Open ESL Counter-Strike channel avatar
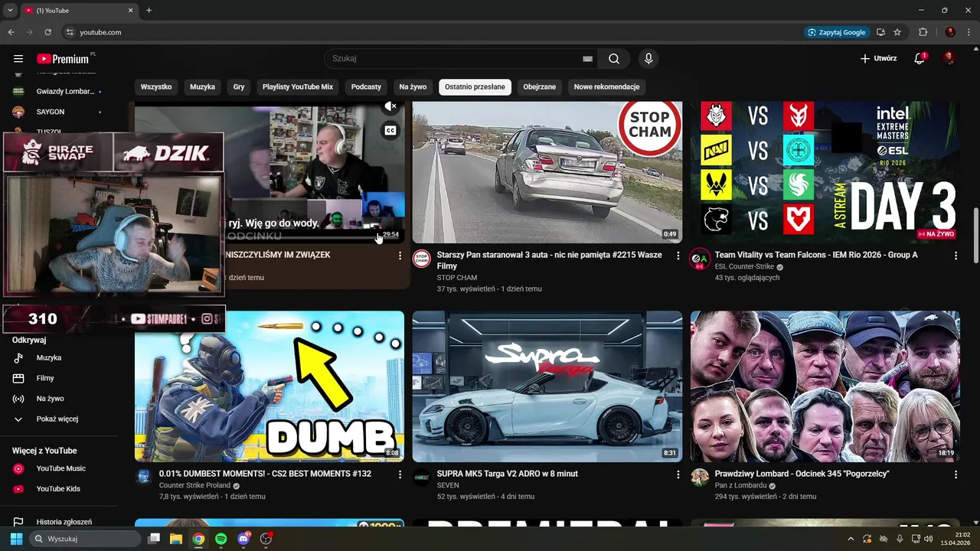This screenshot has height=551, width=980. click(700, 259)
